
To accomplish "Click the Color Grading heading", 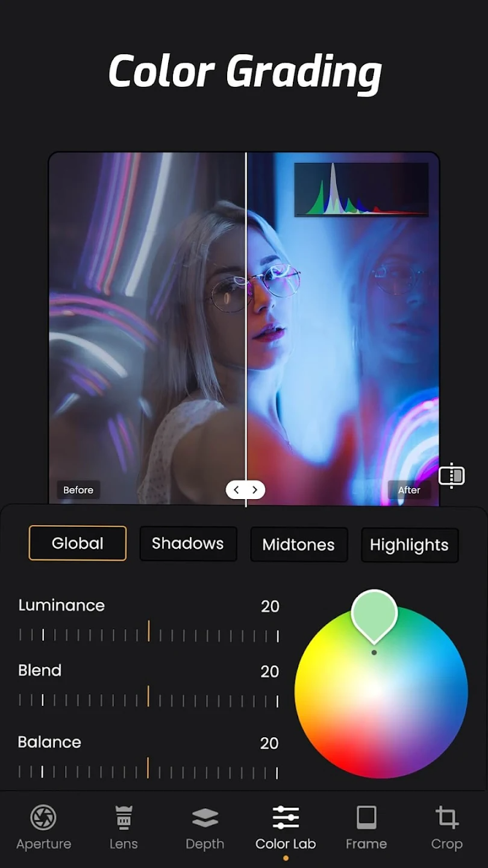I will click(245, 73).
